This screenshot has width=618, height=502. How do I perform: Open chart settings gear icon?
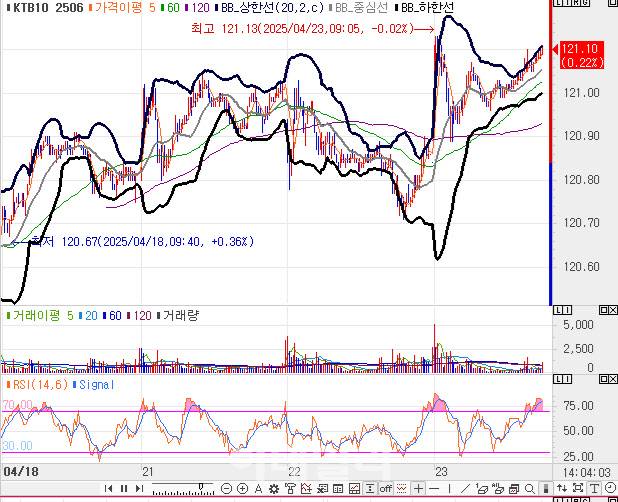point(274,489)
